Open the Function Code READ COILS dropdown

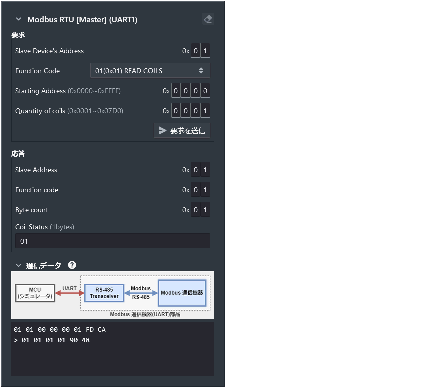click(x=150, y=70)
